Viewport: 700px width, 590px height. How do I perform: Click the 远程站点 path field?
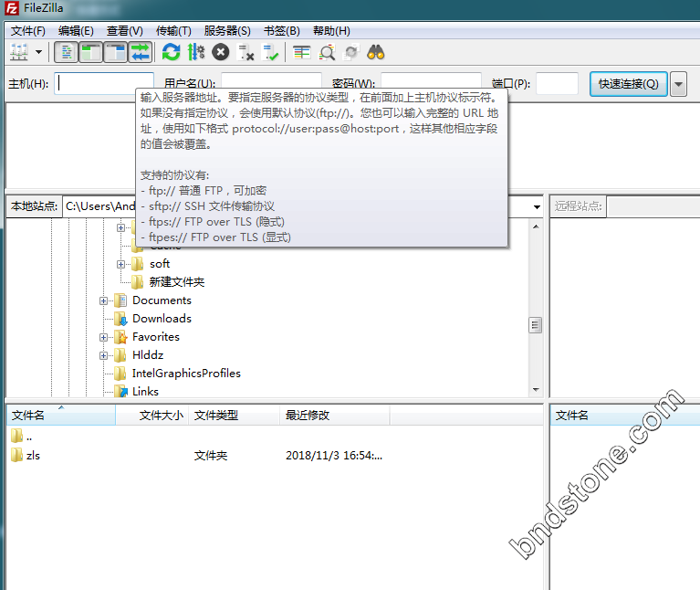click(x=653, y=206)
